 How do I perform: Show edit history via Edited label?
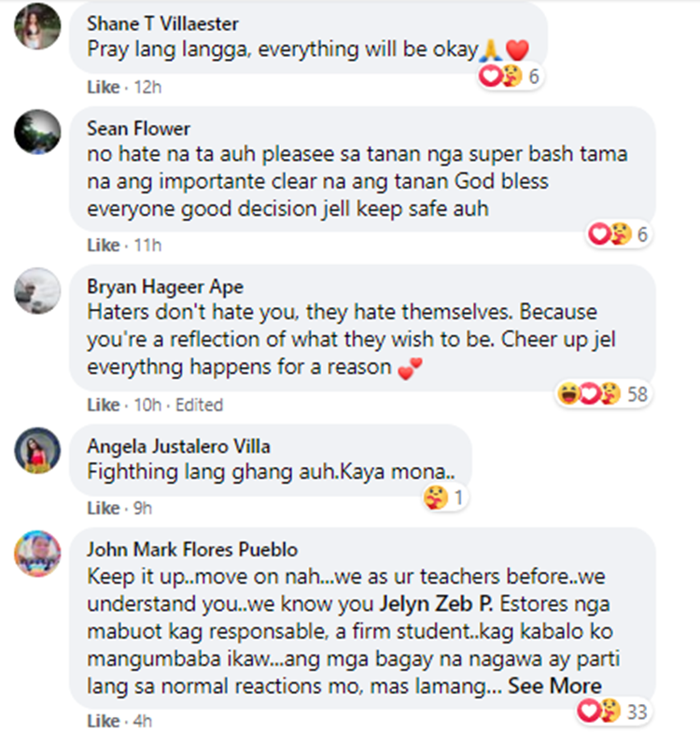click(199, 404)
